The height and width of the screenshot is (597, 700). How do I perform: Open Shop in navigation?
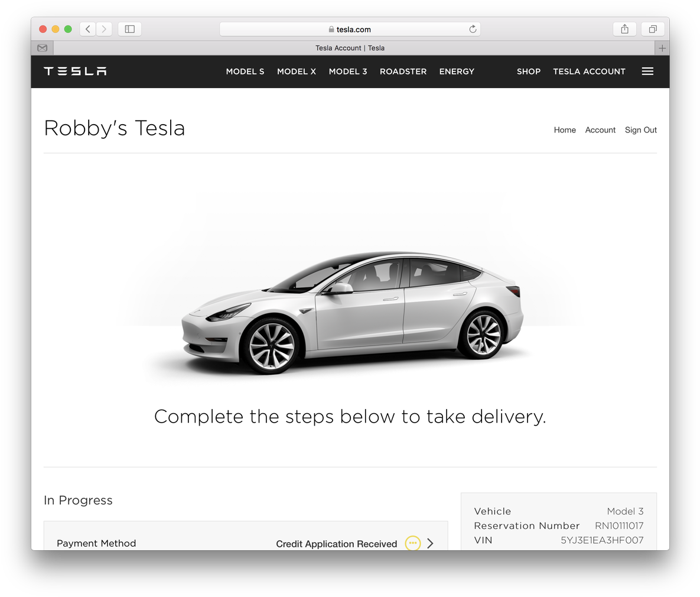(529, 72)
